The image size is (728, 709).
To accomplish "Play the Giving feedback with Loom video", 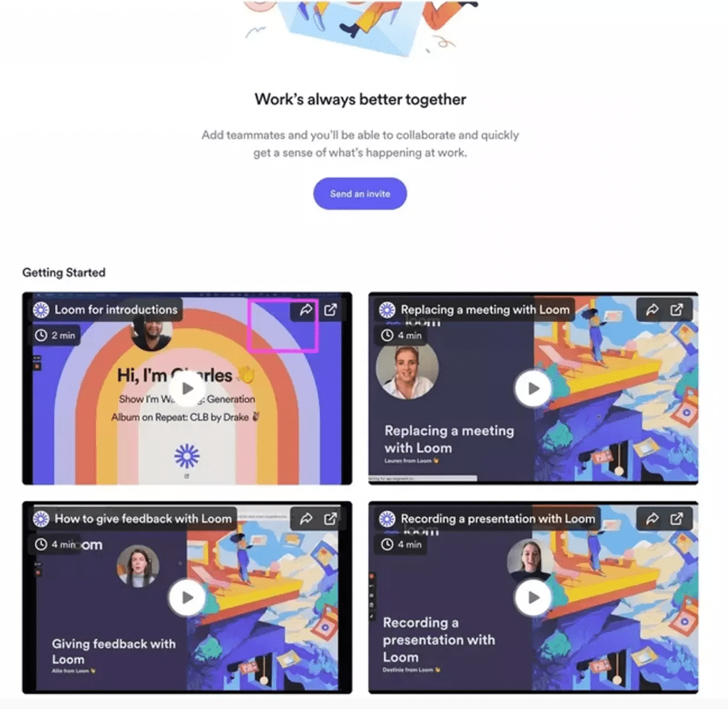I will pyautogui.click(x=187, y=597).
